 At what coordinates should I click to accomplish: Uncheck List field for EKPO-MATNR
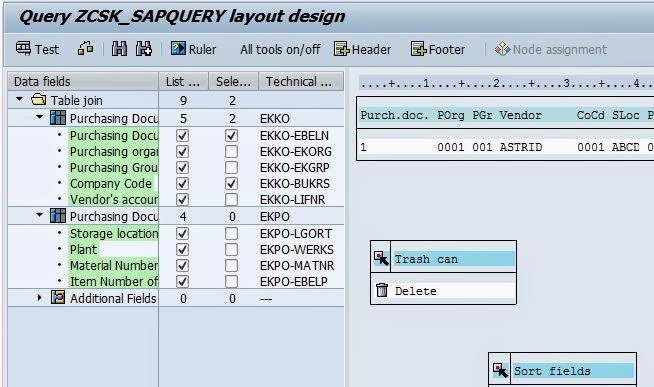[x=183, y=266]
